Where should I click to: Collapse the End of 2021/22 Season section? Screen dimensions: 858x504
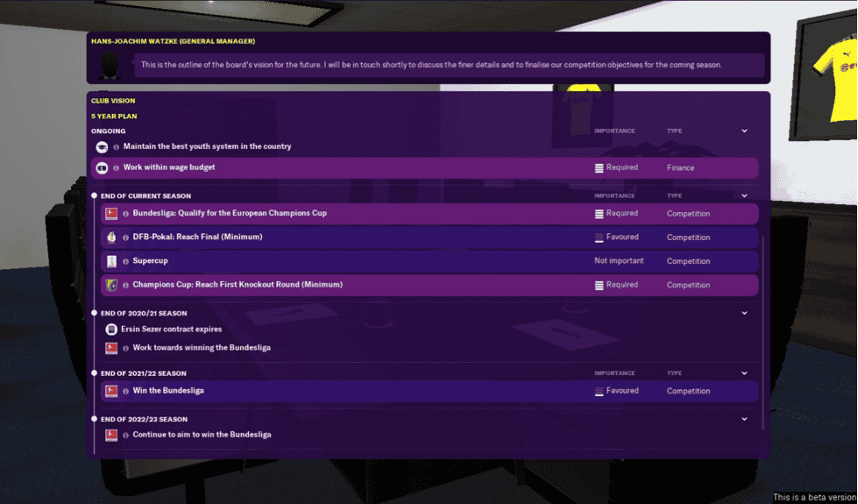744,373
